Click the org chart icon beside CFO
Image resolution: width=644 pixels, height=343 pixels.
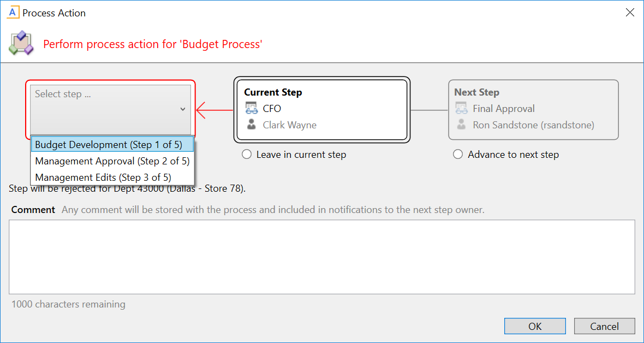pos(252,109)
